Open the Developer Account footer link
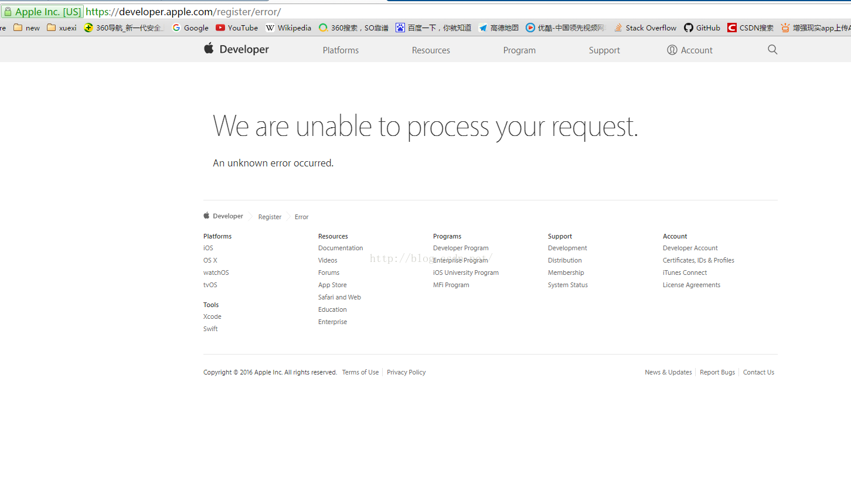 click(x=690, y=248)
